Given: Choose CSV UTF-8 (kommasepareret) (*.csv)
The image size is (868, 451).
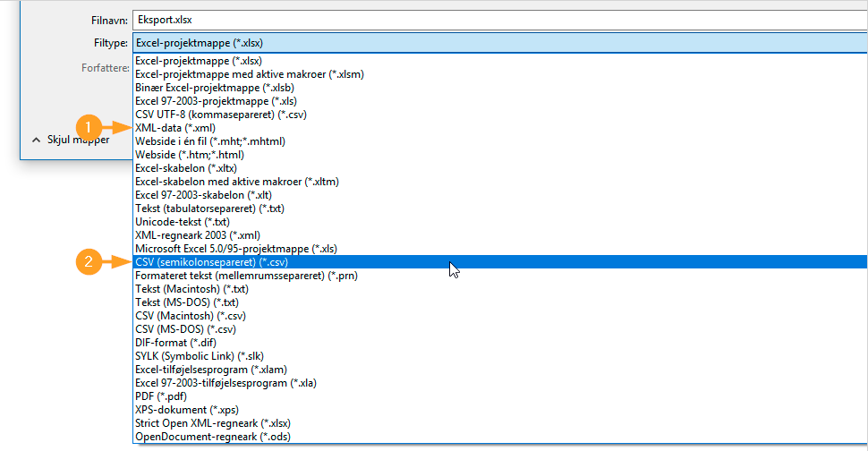Looking at the screenshot, I should click(500, 115).
